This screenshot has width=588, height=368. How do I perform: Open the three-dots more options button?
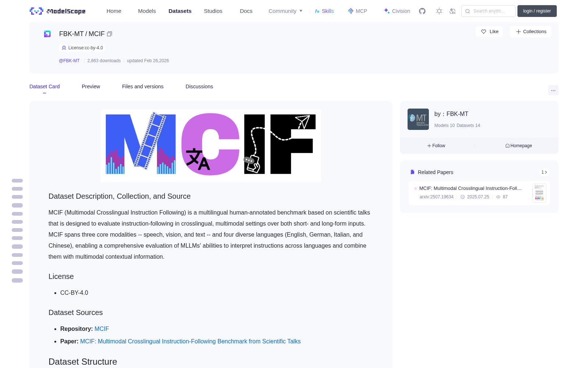click(553, 90)
